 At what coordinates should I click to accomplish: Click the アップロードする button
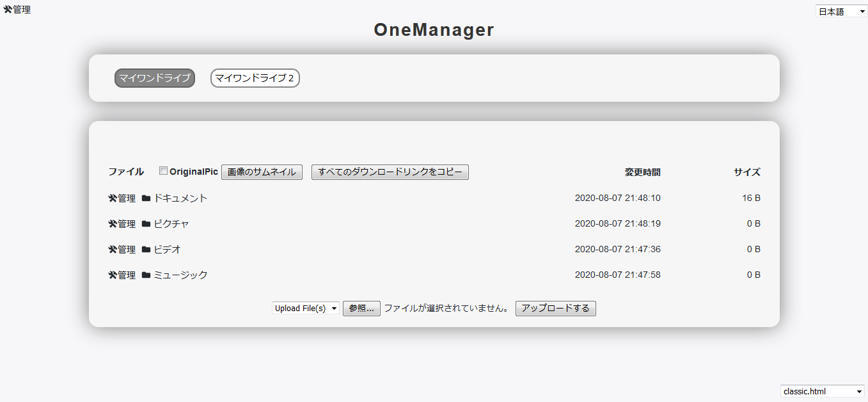pos(556,309)
